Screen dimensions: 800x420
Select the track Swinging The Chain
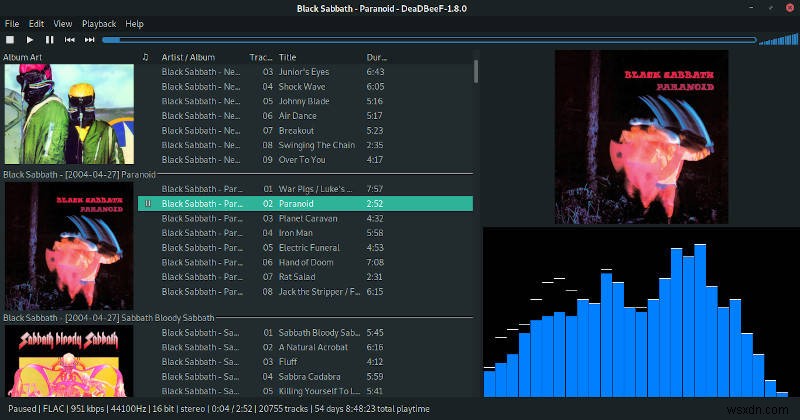(305, 145)
